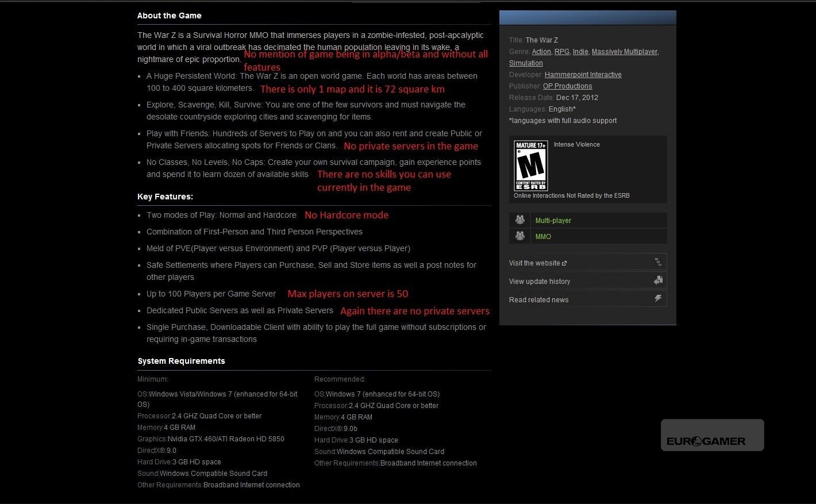816x504 pixels.
Task: Select the MMO category label
Action: [543, 237]
